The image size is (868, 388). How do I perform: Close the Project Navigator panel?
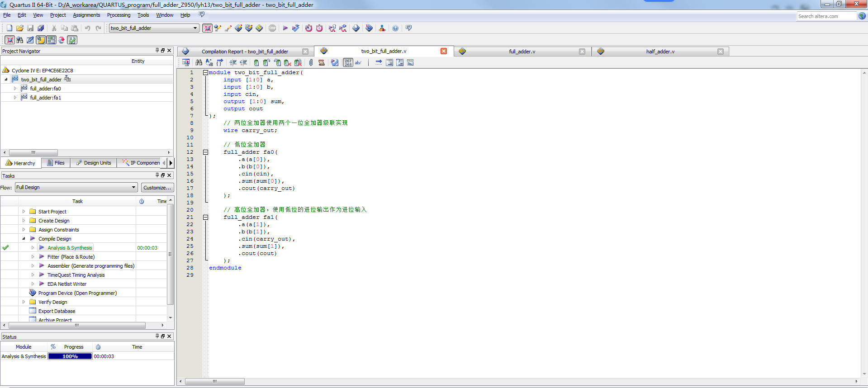pos(169,51)
